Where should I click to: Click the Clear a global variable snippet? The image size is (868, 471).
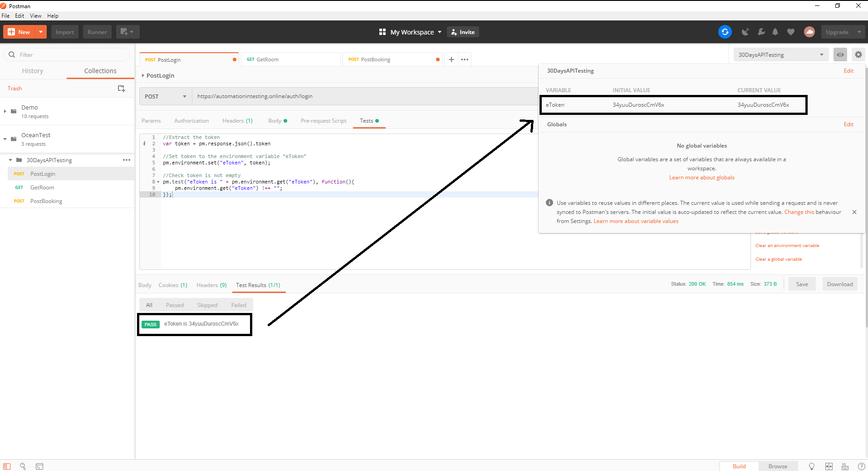(779, 259)
